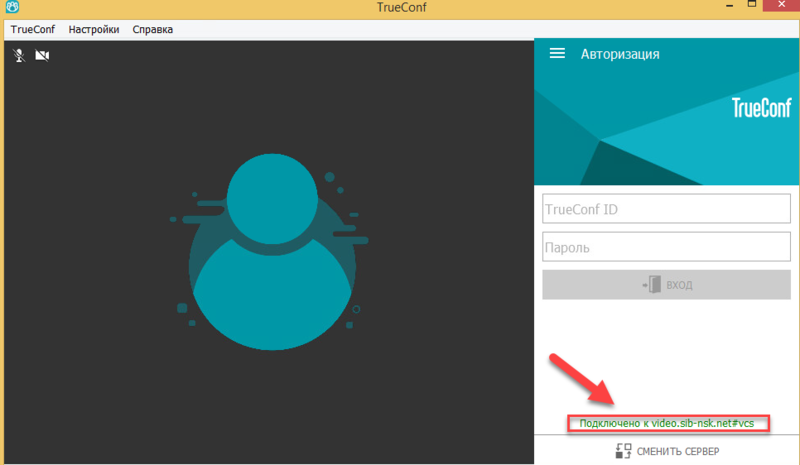Screen dimensions: 800x465
Task: Click the СМЕНИТЬ СЕРВЕР button
Action: pyautogui.click(x=667, y=451)
